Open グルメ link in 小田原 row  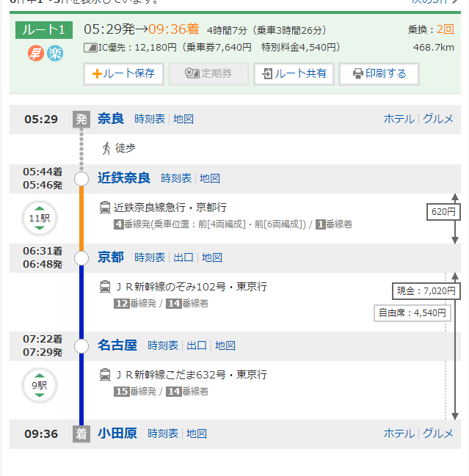tap(437, 433)
